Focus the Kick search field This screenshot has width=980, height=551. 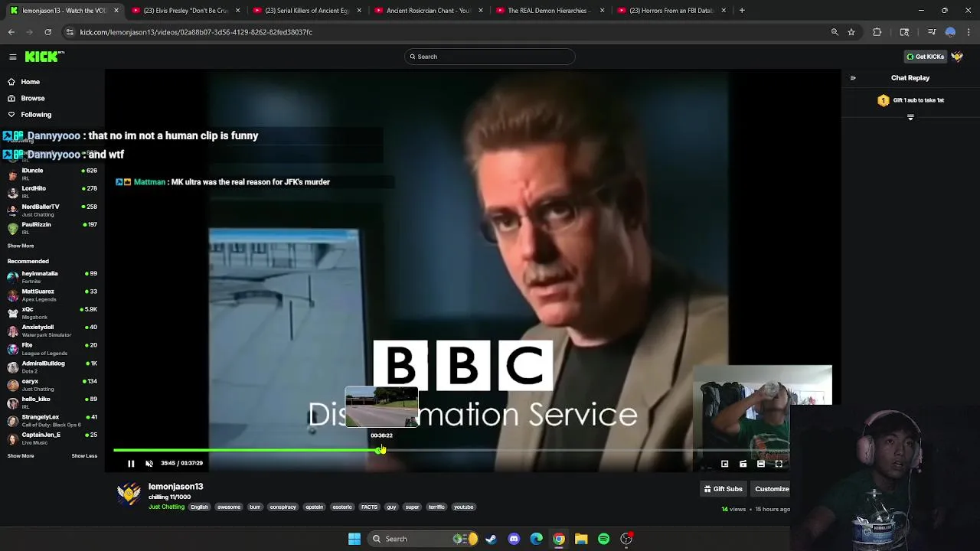pyautogui.click(x=490, y=57)
